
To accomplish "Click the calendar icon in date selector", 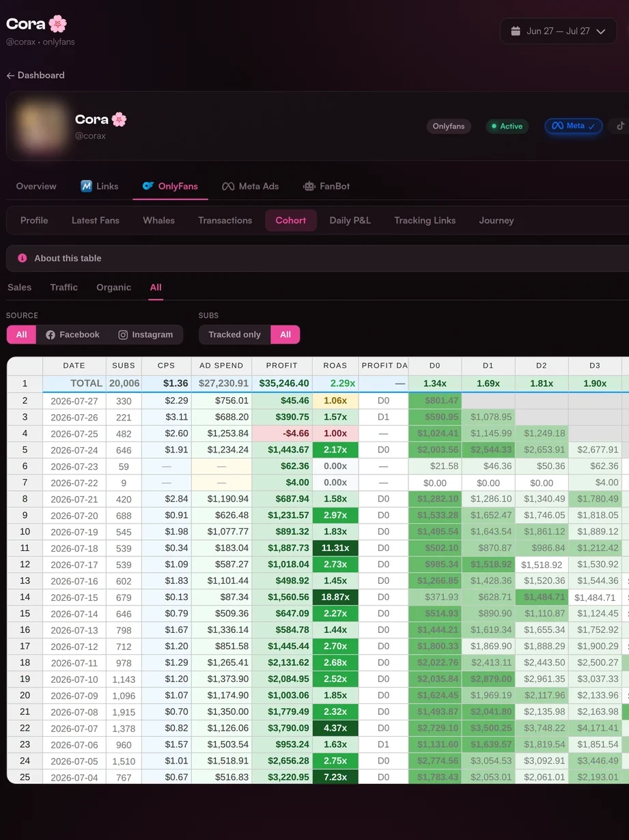I will pyautogui.click(x=516, y=31).
